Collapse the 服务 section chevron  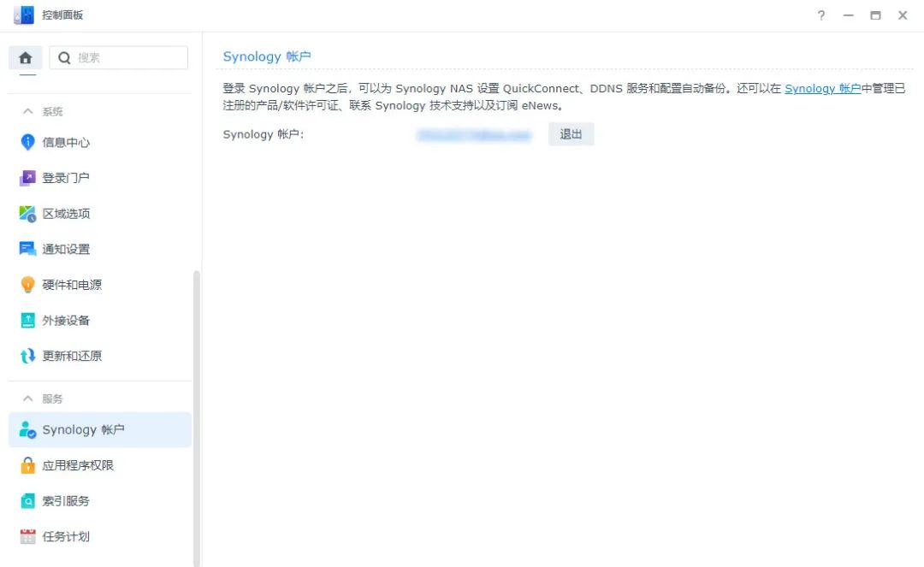point(27,399)
